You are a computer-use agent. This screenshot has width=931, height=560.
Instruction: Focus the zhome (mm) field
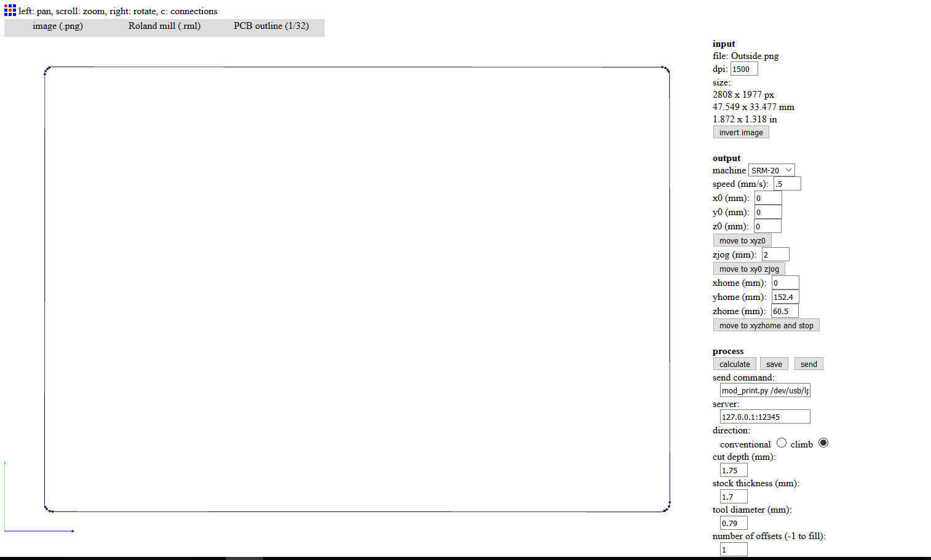pyautogui.click(x=785, y=311)
